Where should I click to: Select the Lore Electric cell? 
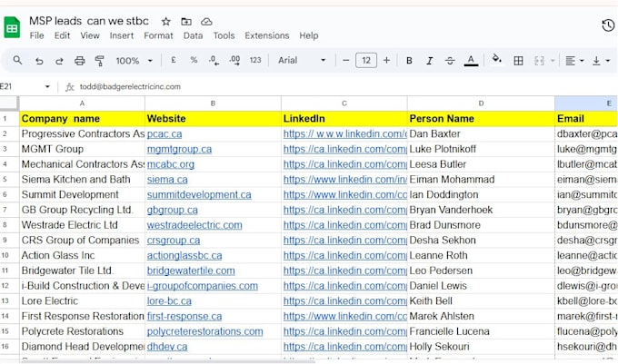[x=82, y=301]
